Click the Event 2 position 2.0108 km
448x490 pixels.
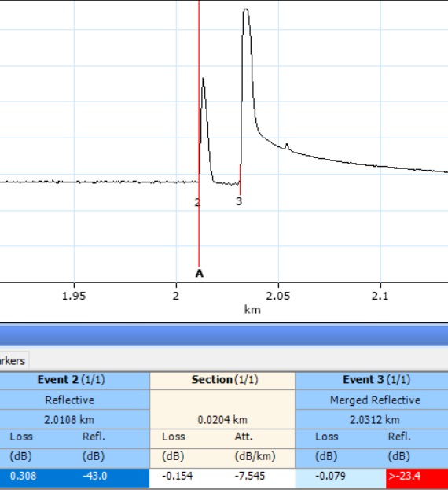click(x=69, y=420)
